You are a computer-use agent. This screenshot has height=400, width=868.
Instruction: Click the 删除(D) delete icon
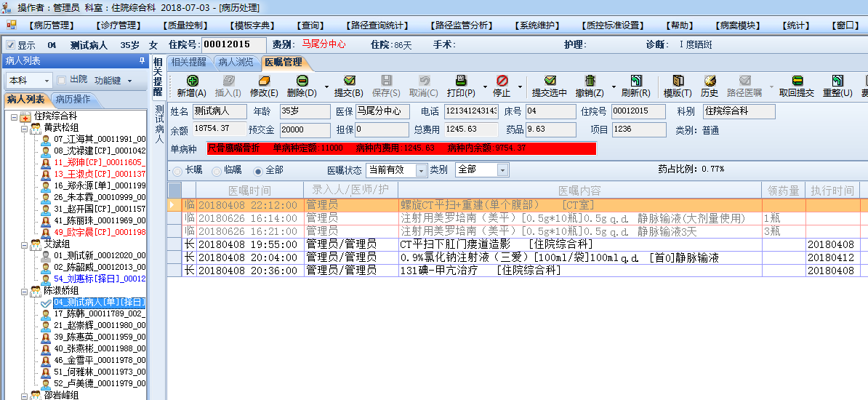[x=302, y=81]
